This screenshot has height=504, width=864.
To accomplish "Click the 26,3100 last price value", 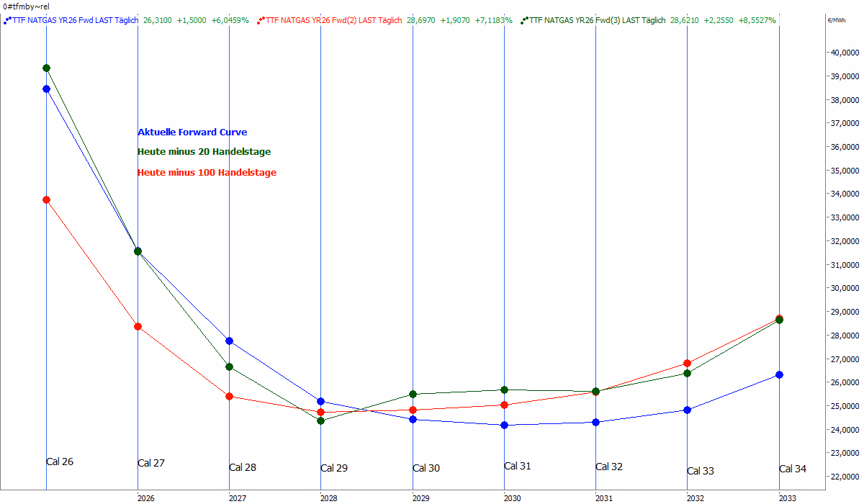I will [x=157, y=21].
